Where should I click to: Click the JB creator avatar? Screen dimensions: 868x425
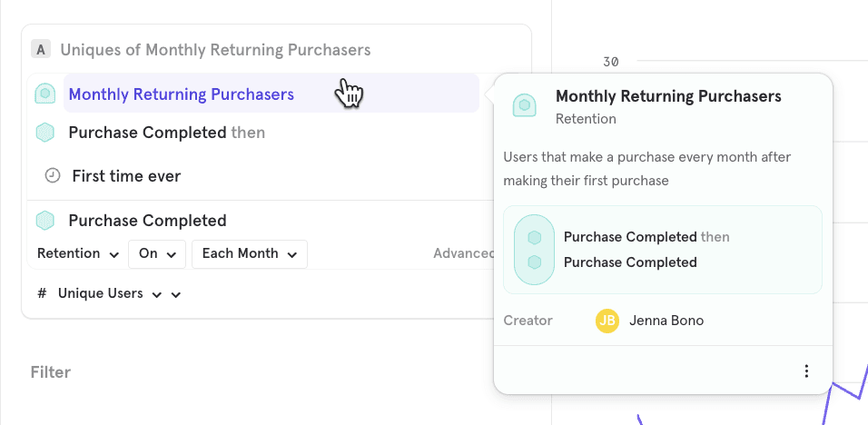point(607,321)
